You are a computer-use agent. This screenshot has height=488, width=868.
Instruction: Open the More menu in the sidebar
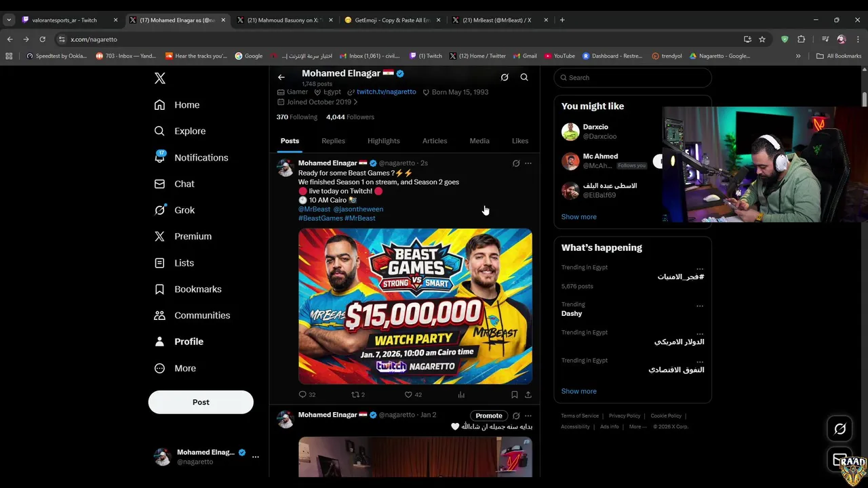click(175, 369)
